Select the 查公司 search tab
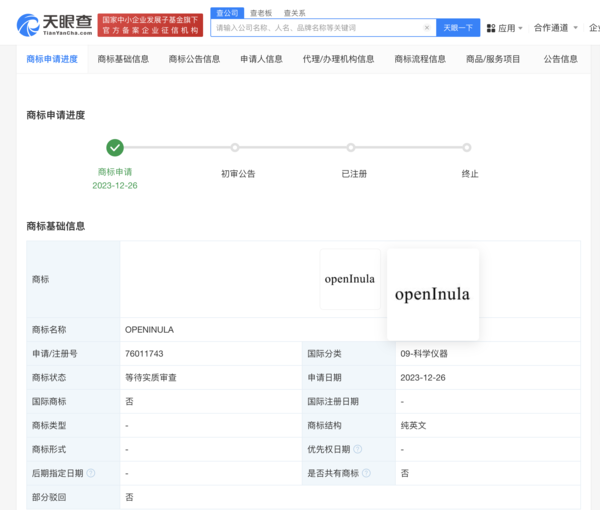This screenshot has height=510, width=600. pos(227,13)
